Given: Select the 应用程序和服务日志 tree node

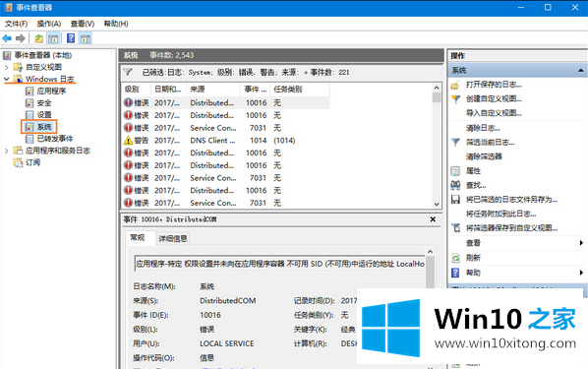Looking at the screenshot, I should tap(58, 151).
